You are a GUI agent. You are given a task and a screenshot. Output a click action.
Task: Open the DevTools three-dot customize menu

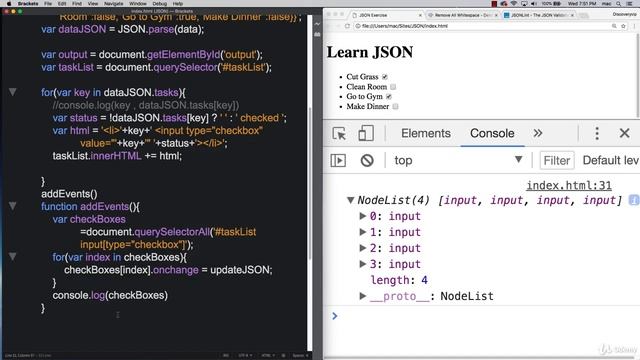point(597,133)
